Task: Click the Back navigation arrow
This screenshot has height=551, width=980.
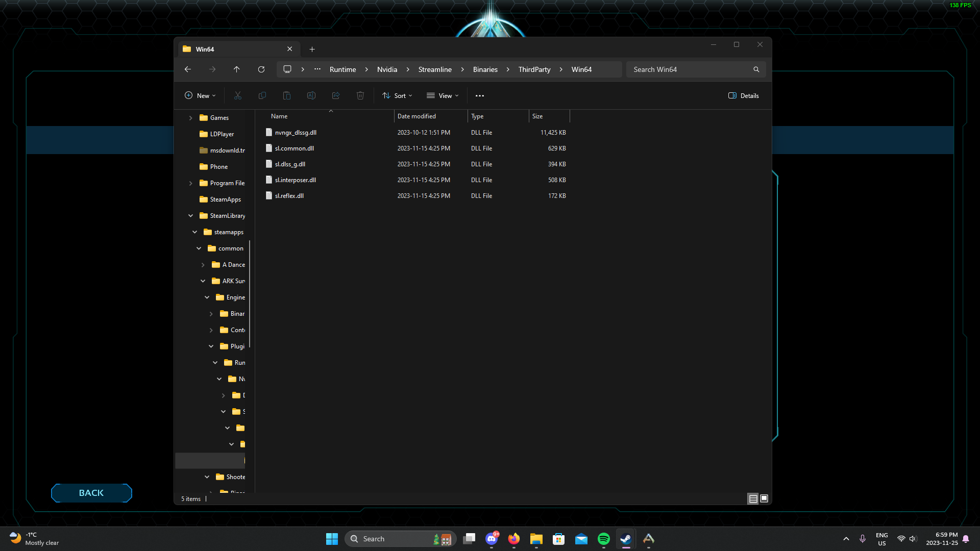Action: point(188,69)
